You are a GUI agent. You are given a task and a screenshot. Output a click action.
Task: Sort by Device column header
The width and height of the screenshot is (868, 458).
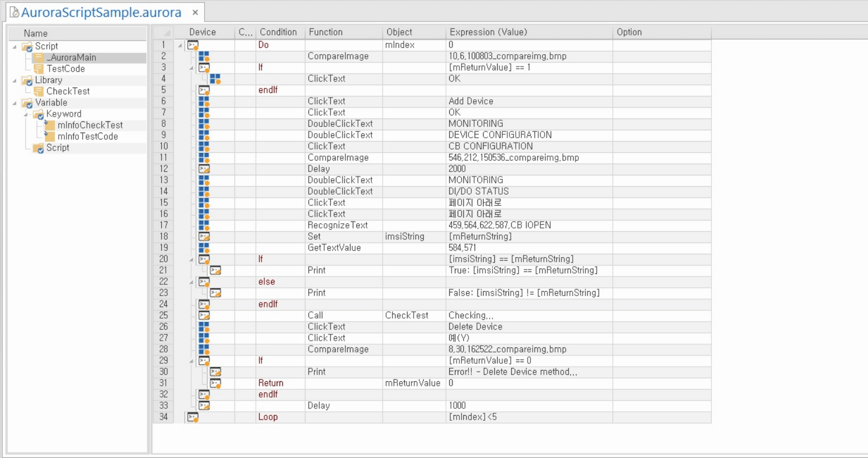204,32
